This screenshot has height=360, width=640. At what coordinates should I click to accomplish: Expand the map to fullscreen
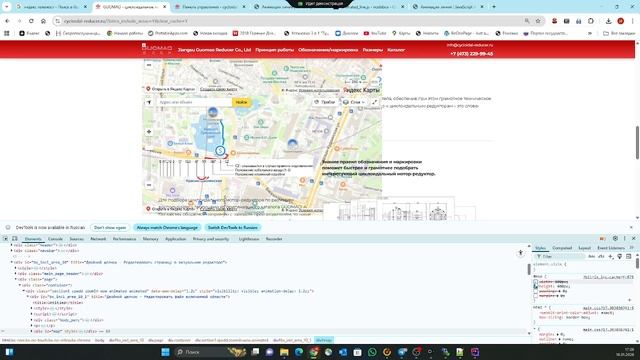[x=375, y=102]
